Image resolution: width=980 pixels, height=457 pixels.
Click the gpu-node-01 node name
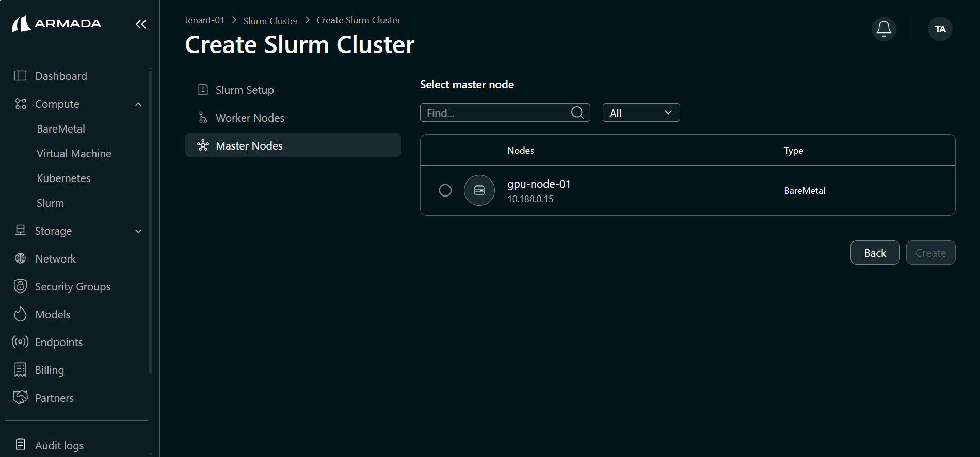point(539,184)
